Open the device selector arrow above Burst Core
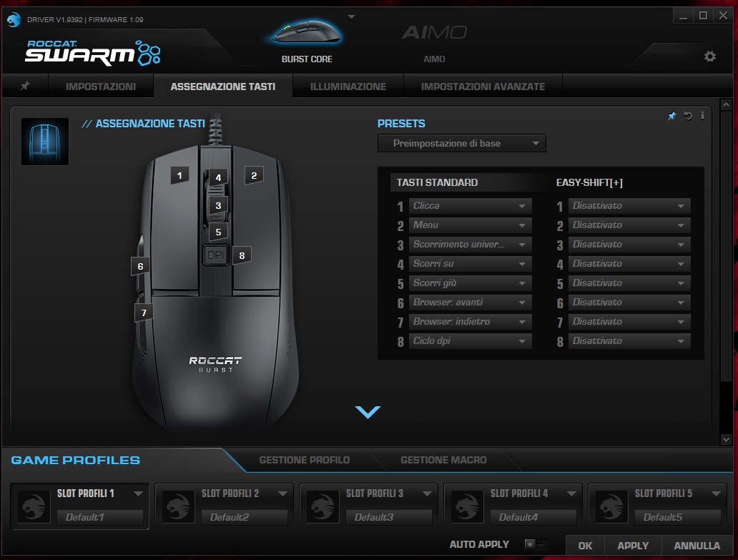This screenshot has height=560, width=738. pyautogui.click(x=351, y=17)
